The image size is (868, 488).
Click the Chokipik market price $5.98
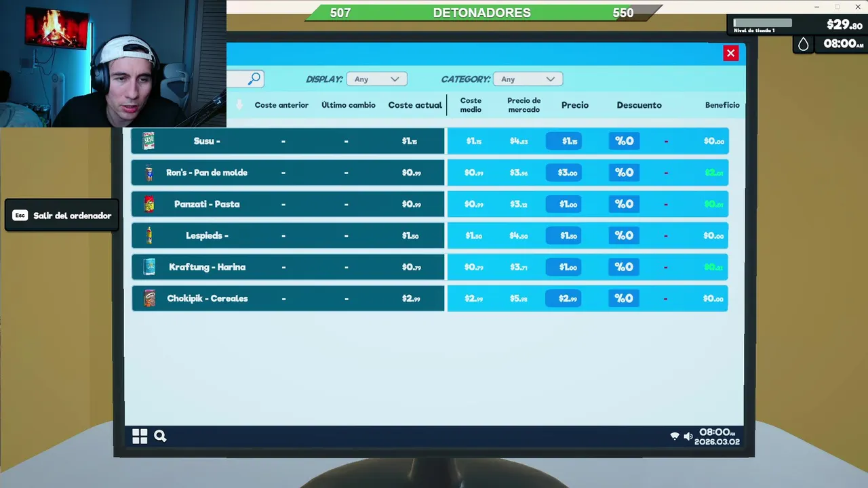[519, 299]
